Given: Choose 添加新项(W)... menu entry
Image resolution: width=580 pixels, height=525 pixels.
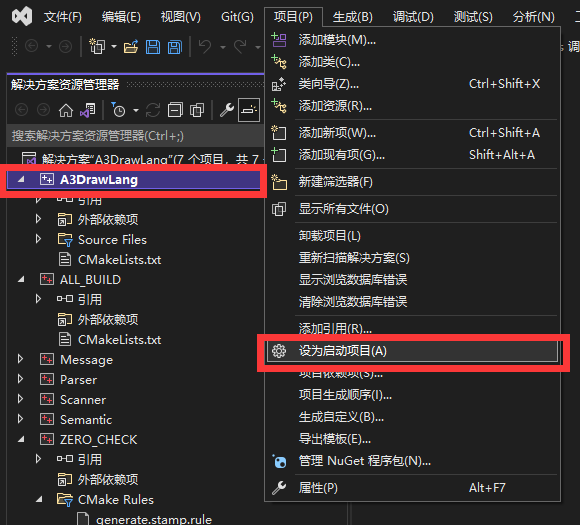Looking at the screenshot, I should click(x=412, y=133).
